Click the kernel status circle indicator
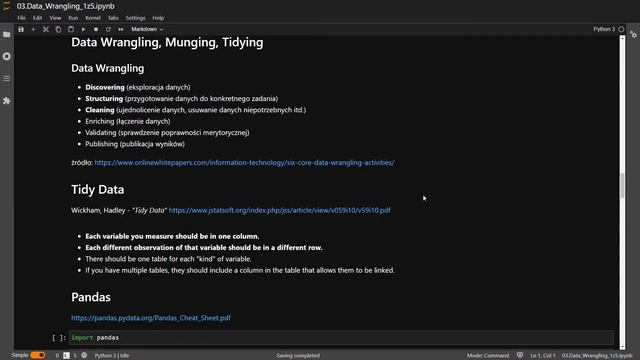Viewport: 640px width, 360px height. click(621, 29)
